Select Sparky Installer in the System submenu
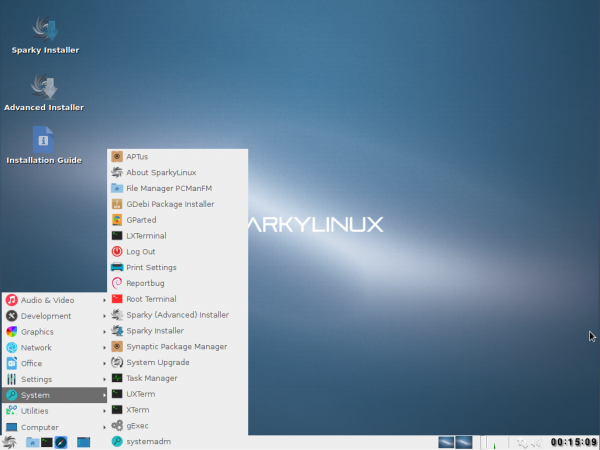Viewport: 600px width, 450px height. click(x=178, y=331)
